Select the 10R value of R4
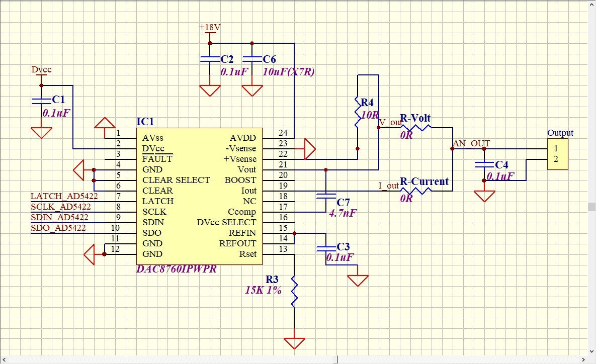The image size is (596, 364). tap(370, 115)
